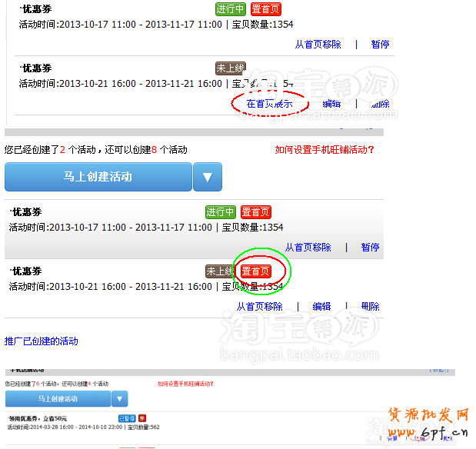476x449 pixels.
Task: Open the small dropdown arrow in bottom panel
Action: (x=119, y=399)
